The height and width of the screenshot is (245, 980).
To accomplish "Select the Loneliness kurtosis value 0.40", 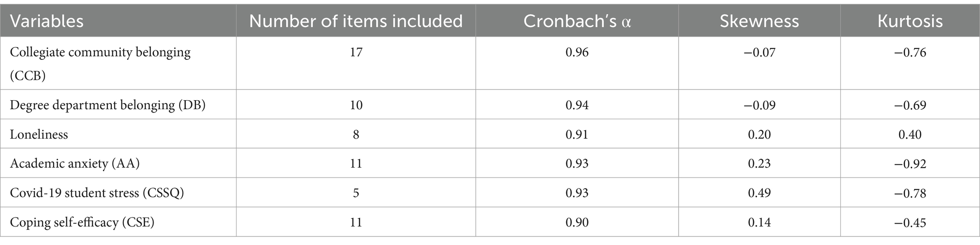I will point(910,134).
